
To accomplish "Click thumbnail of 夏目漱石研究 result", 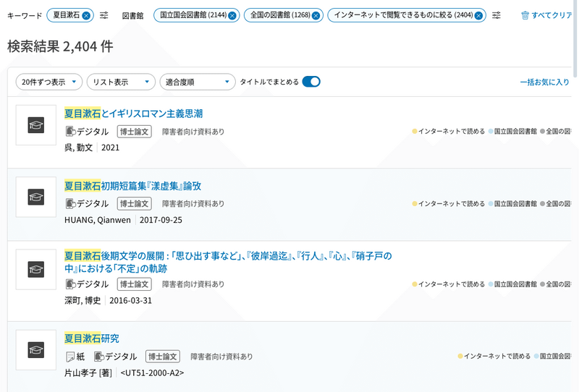I will pos(35,350).
